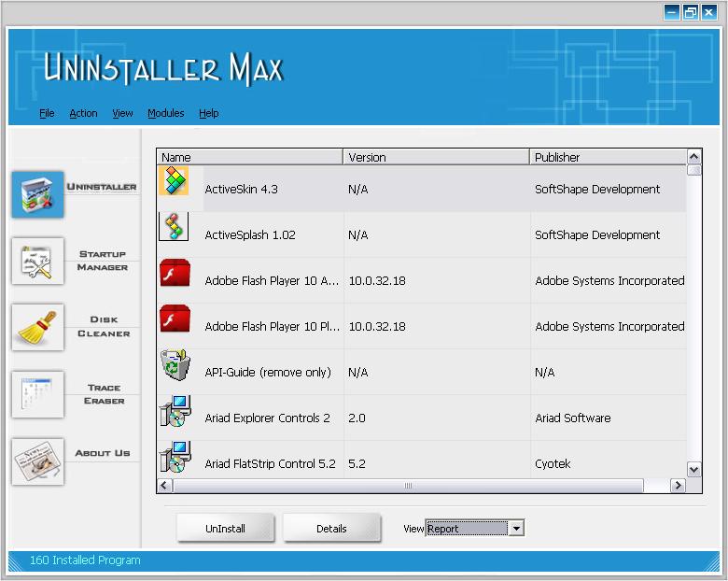
Task: Sort by the Publisher column header
Action: pos(608,157)
